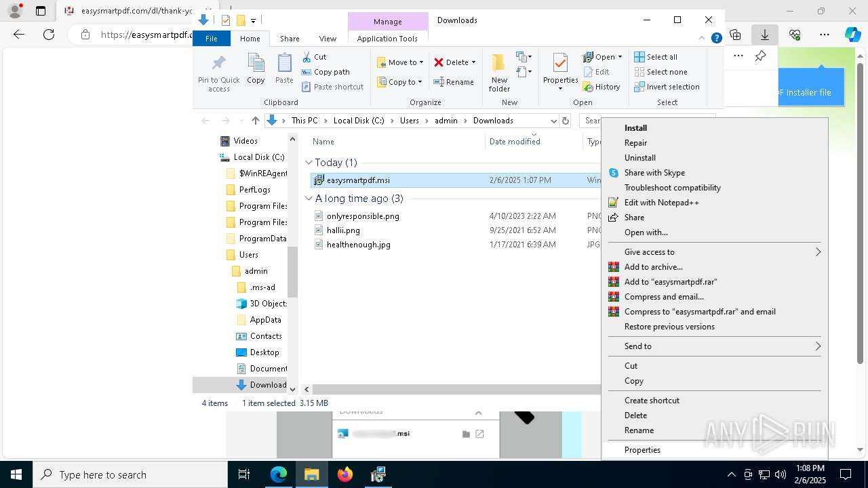Viewport: 868px width, 488px height.
Task: Open the Task View taskbar button
Action: (x=244, y=474)
